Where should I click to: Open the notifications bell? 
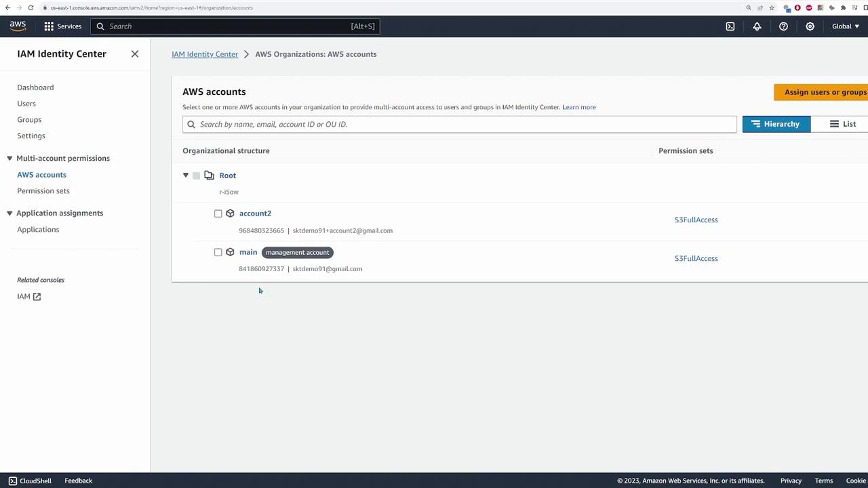(x=757, y=26)
